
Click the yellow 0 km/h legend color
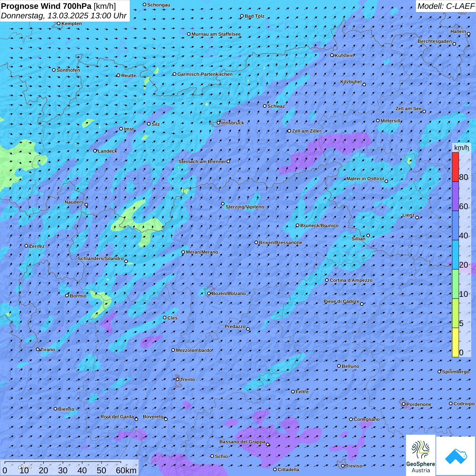tap(455, 342)
